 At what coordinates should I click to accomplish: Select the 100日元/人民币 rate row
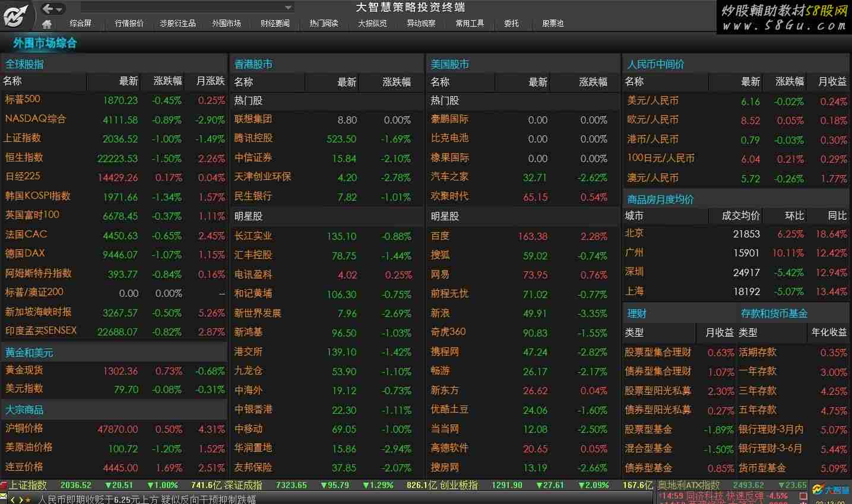click(736, 159)
